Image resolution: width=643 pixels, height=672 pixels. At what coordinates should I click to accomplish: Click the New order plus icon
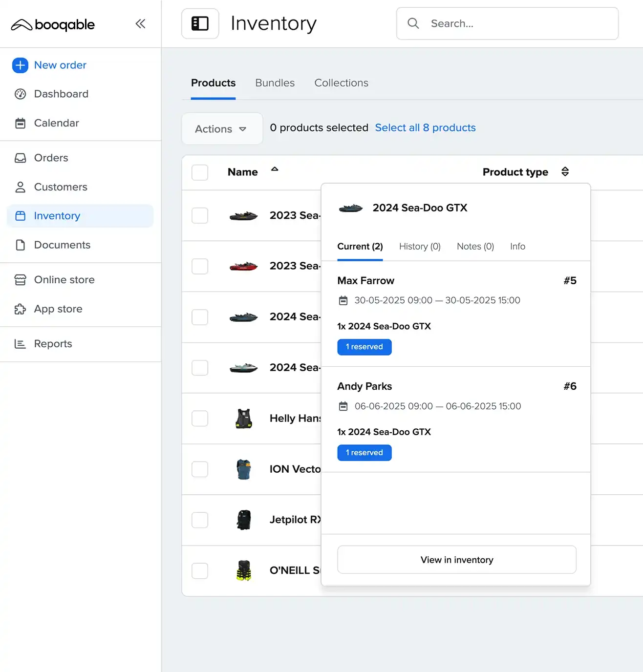click(20, 65)
